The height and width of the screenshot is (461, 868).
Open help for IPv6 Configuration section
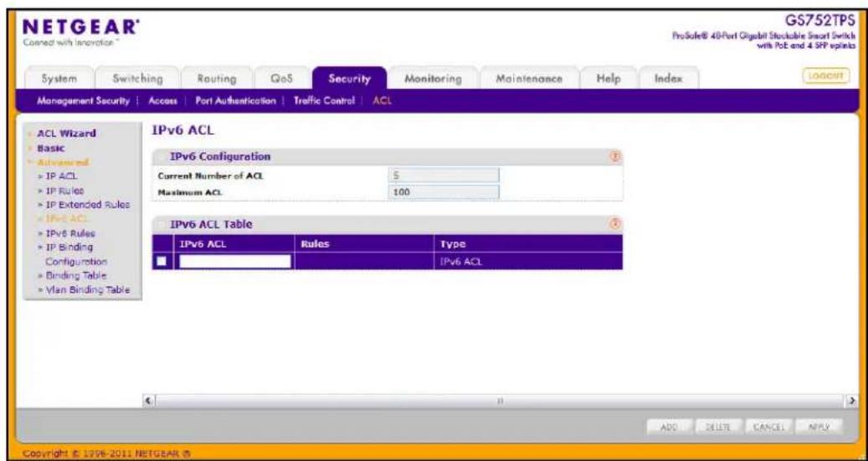[614, 157]
